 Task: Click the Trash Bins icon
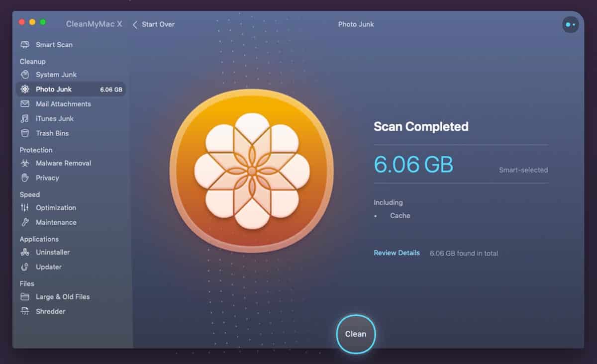pos(25,133)
